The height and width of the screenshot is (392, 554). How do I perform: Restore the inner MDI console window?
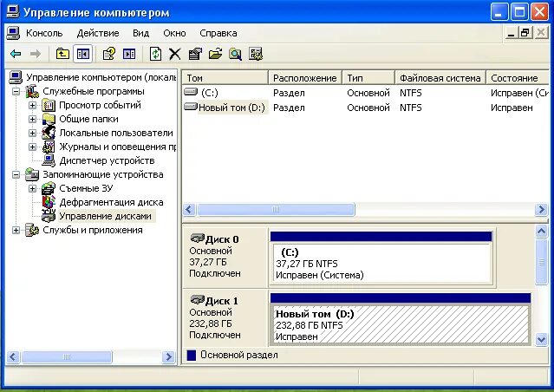point(525,33)
